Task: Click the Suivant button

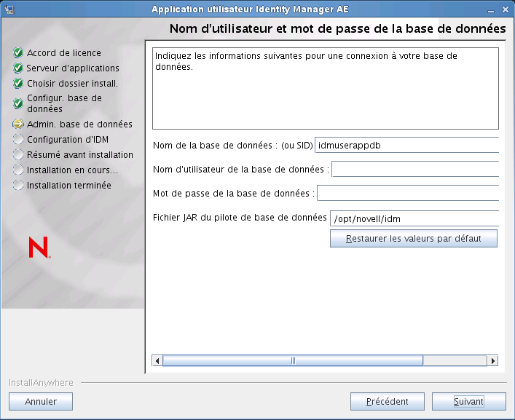Action: point(468,401)
